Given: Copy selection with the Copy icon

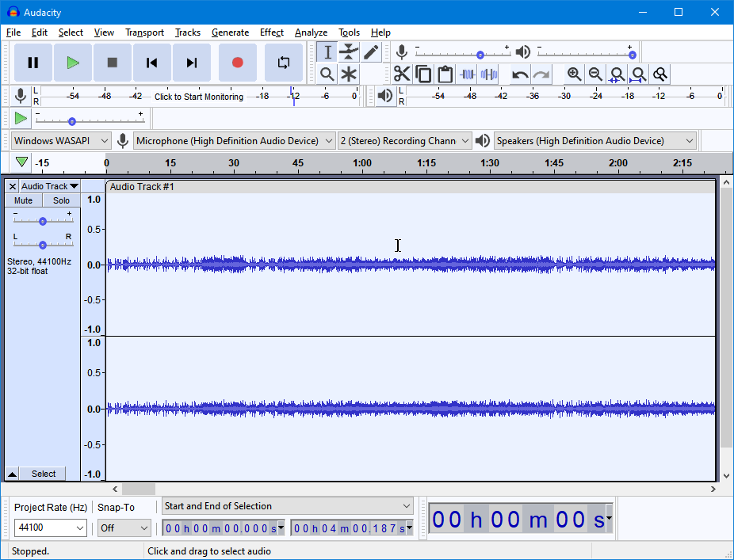Looking at the screenshot, I should click(x=423, y=74).
